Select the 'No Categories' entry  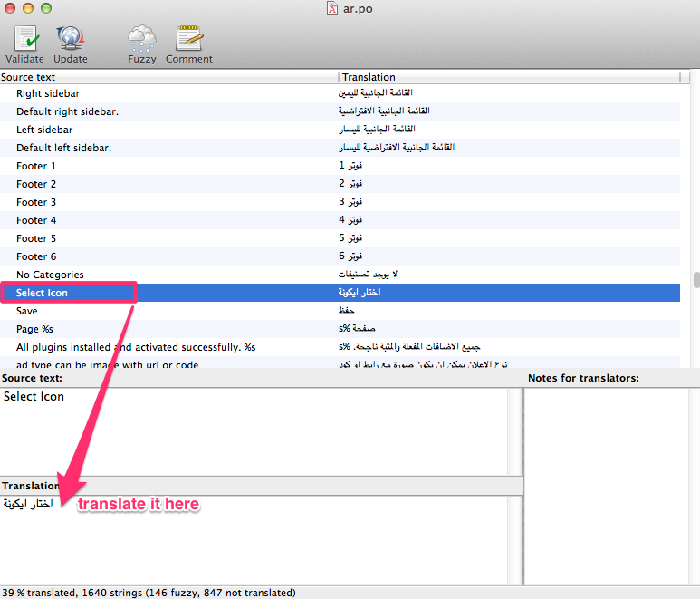pyautogui.click(x=50, y=275)
